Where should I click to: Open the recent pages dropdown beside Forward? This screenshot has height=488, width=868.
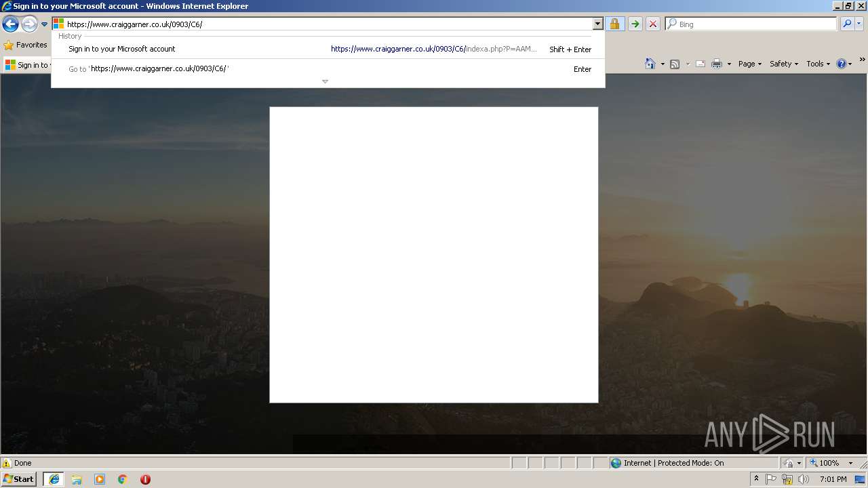[45, 24]
